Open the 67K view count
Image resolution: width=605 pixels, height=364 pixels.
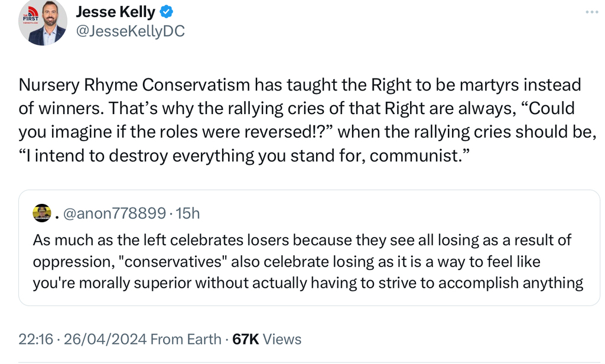click(245, 339)
